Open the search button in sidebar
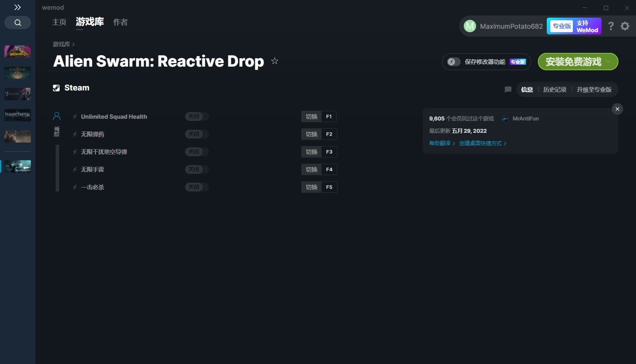The height and width of the screenshot is (364, 636). pyautogui.click(x=18, y=23)
